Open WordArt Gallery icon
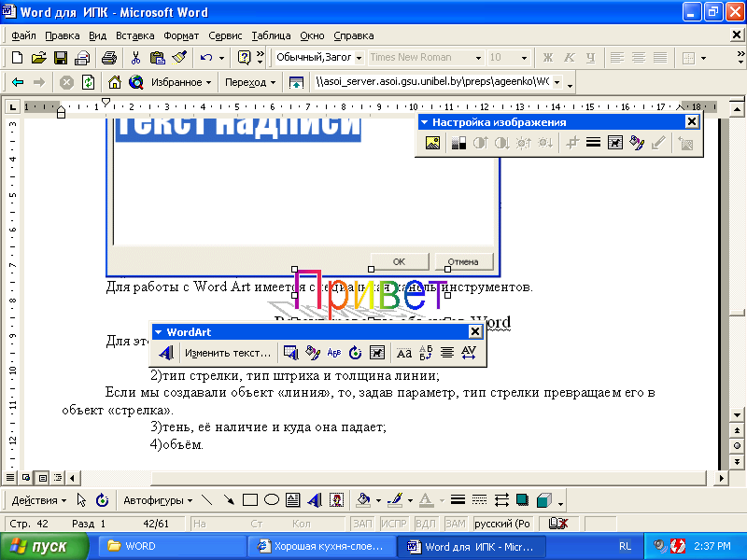Viewport: 747px width, 560px height. (290, 353)
